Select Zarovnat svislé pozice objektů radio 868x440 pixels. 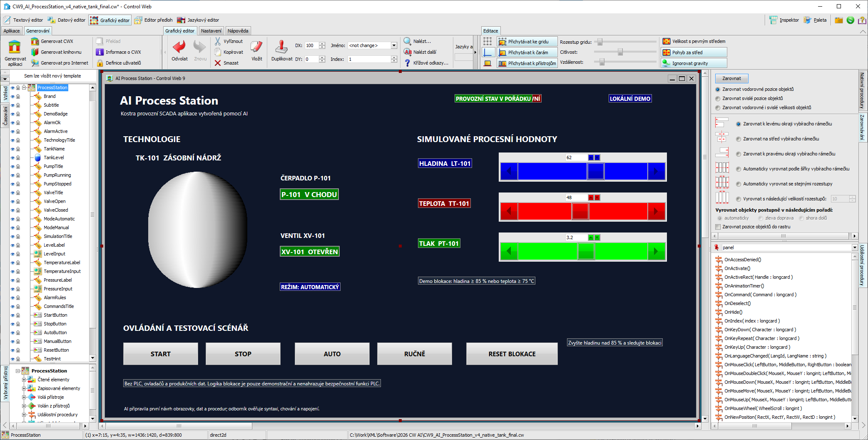click(x=718, y=99)
